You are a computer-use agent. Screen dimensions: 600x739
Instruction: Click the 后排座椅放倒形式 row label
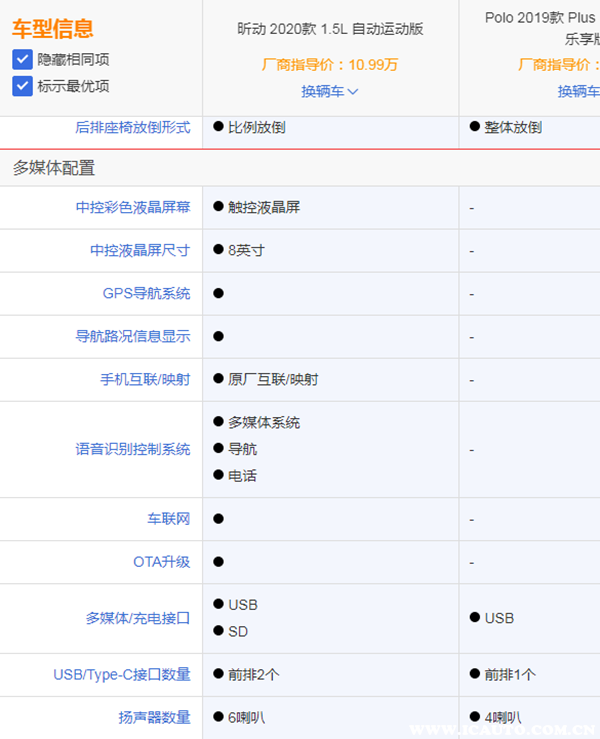(132, 127)
